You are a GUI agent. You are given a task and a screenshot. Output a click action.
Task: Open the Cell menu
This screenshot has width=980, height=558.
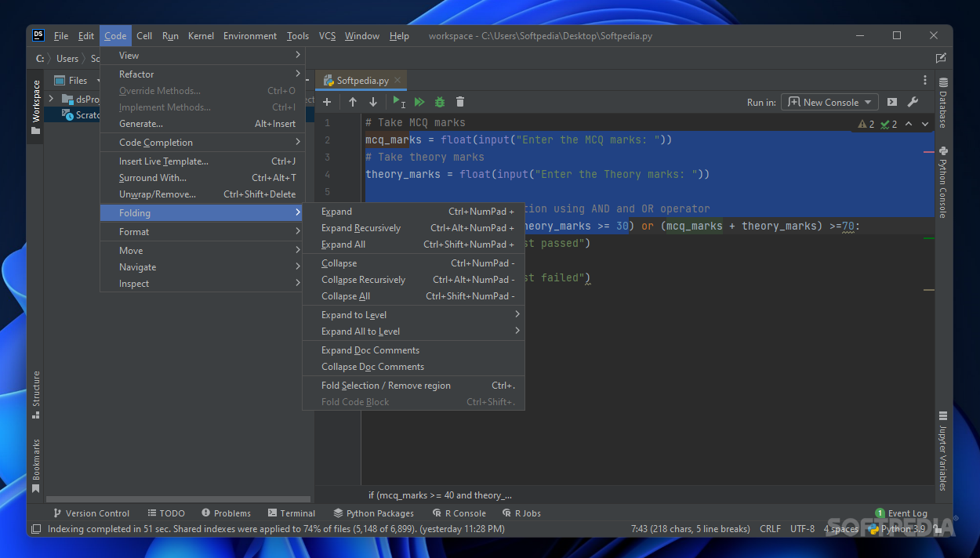coord(144,35)
